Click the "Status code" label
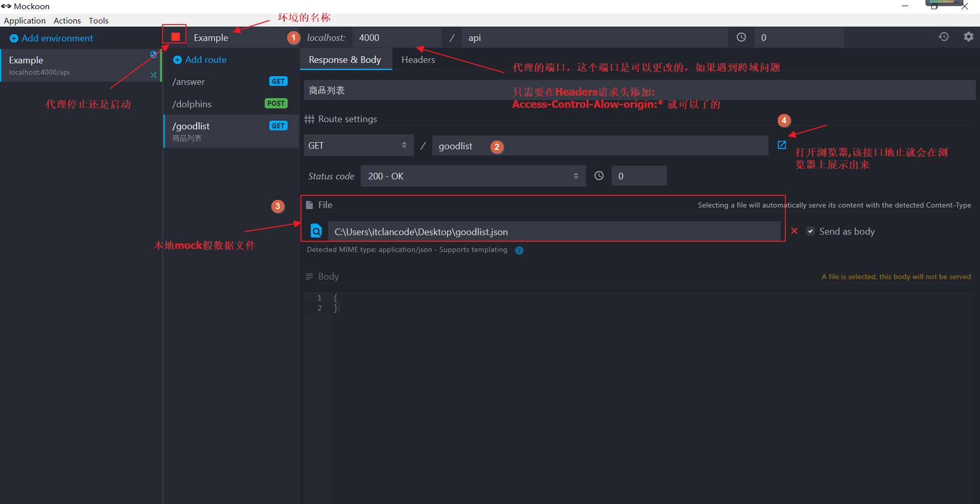 click(x=331, y=176)
